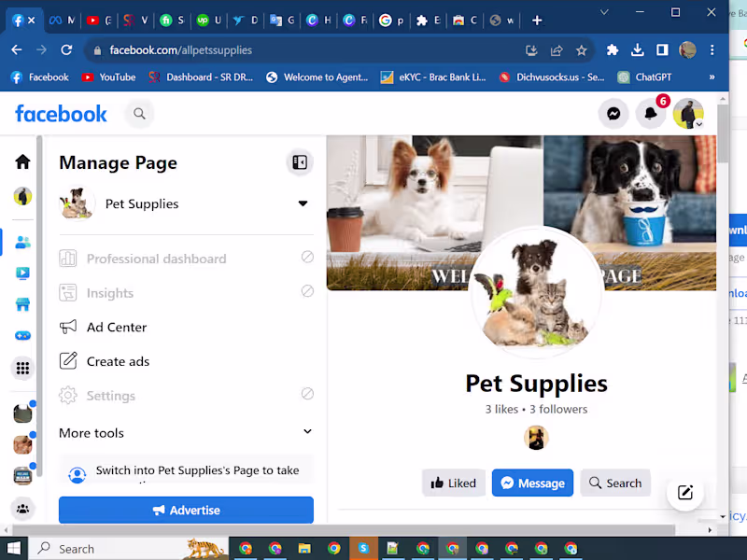Open notifications bell with 6 badge
This screenshot has height=560, width=747.
(651, 114)
